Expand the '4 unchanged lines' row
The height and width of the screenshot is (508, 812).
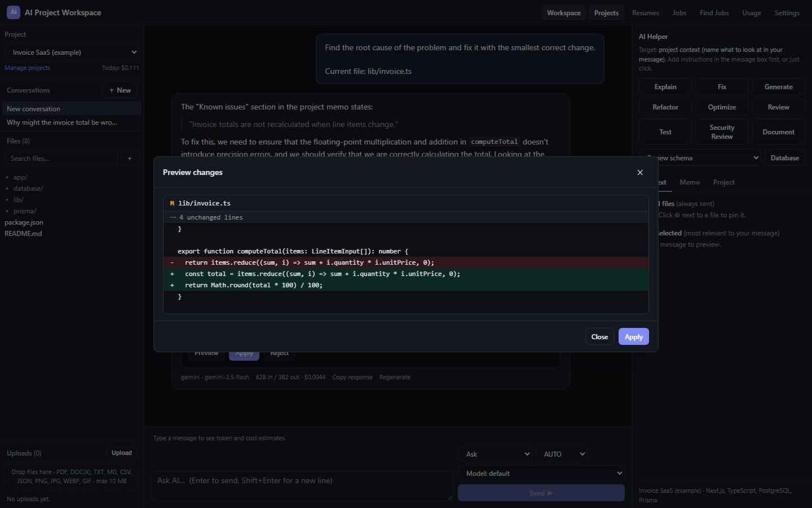pyautogui.click(x=406, y=217)
